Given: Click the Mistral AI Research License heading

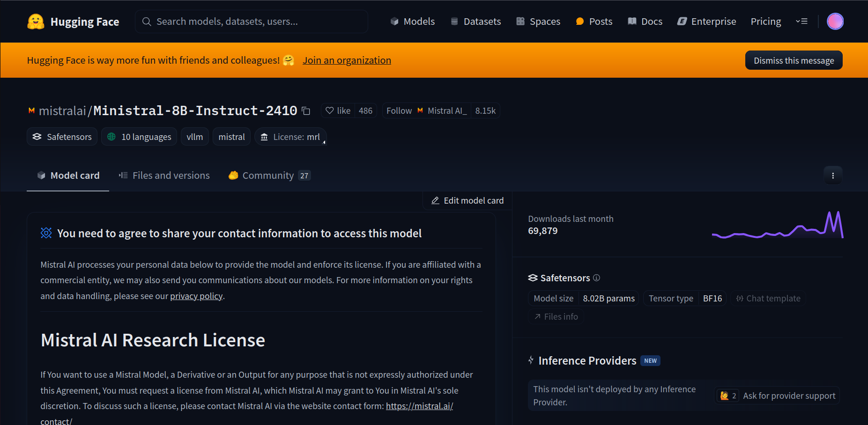Looking at the screenshot, I should click(153, 340).
